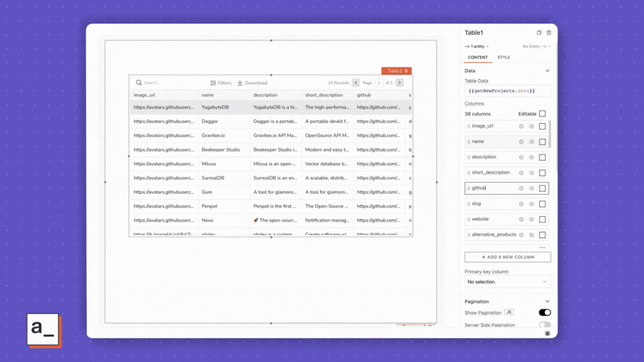Screen dimensions: 644x362
Task: Turn off the Show Pagination switch
Action: coord(545,312)
